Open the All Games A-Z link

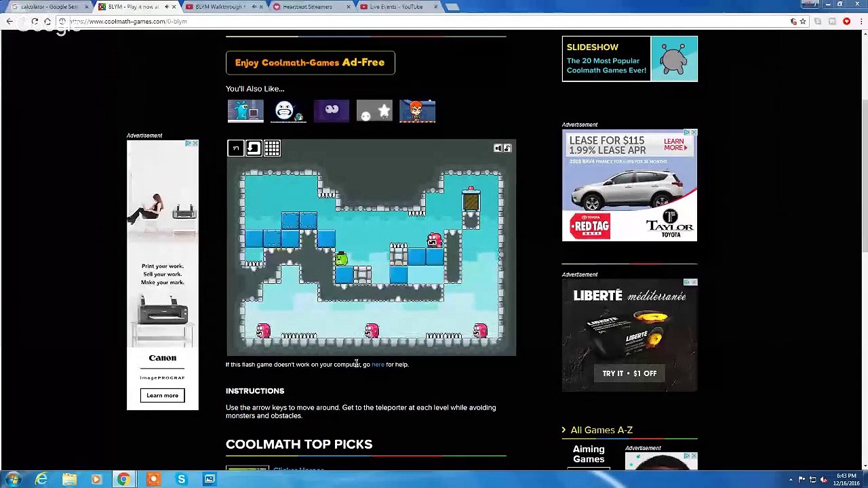(601, 430)
